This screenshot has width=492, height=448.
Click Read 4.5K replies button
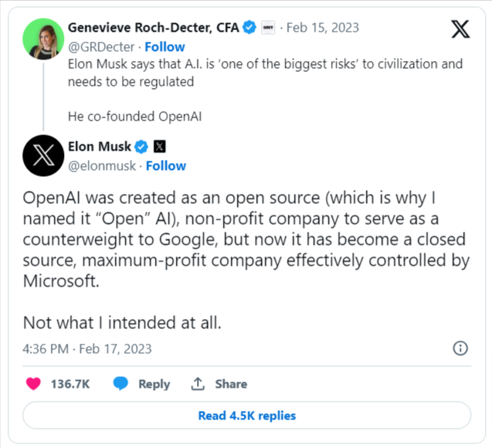click(246, 416)
